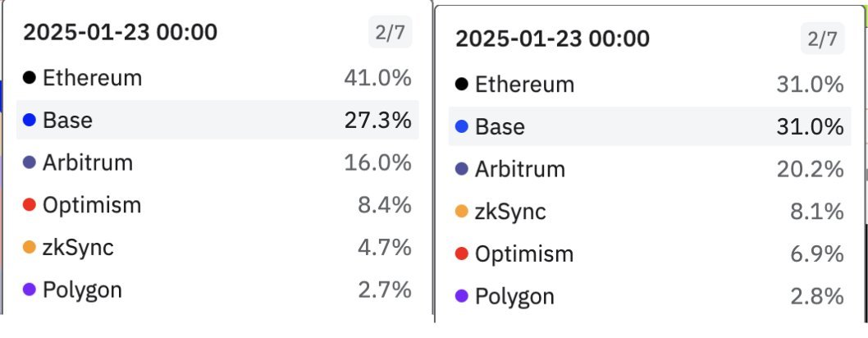Click the 20.2% value for Arbitrum
The width and height of the screenshot is (868, 338).
click(811, 169)
